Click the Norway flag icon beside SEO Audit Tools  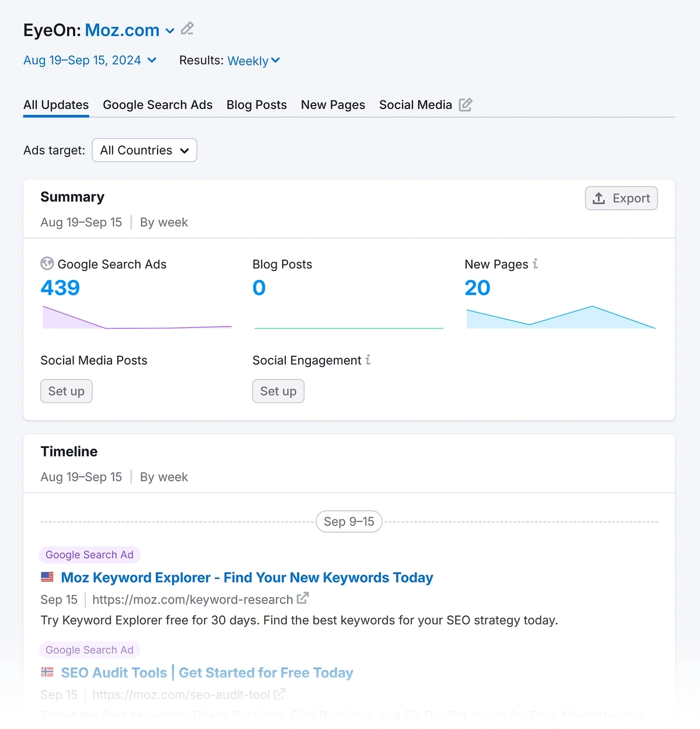[47, 672]
